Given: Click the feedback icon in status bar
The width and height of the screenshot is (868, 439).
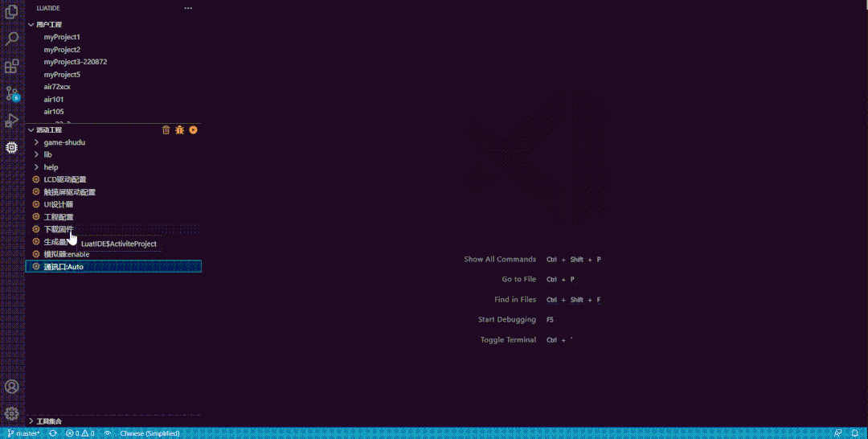Looking at the screenshot, I should (838, 433).
